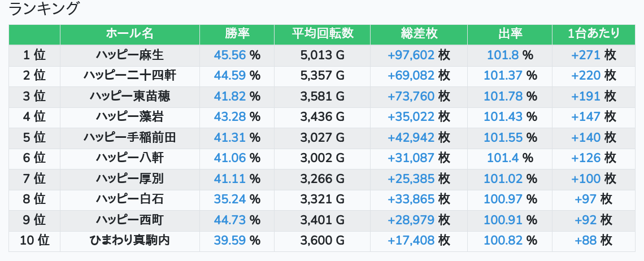Click ハッピー手稲前田 hall name
Viewport: 644px width, 261px height.
(130, 137)
